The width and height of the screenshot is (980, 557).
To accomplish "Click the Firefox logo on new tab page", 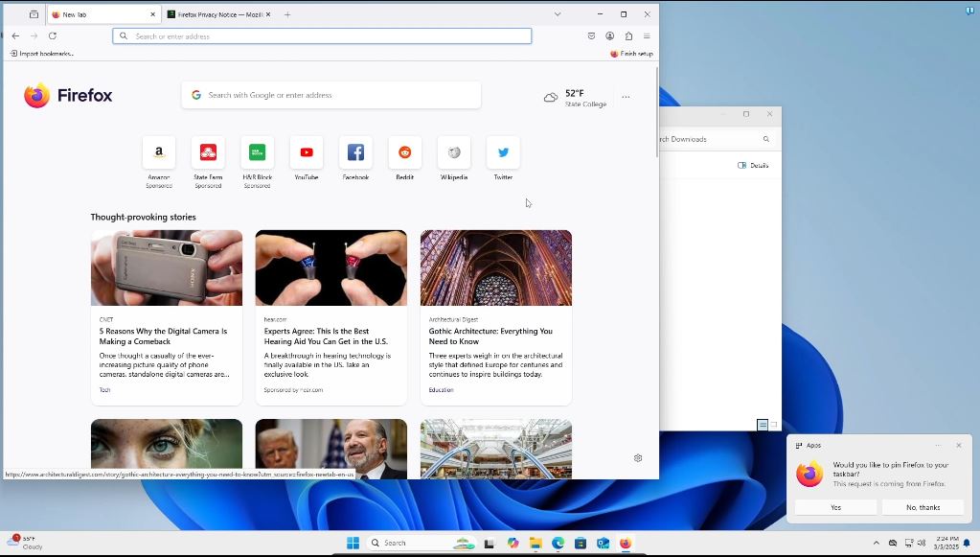I will (68, 95).
